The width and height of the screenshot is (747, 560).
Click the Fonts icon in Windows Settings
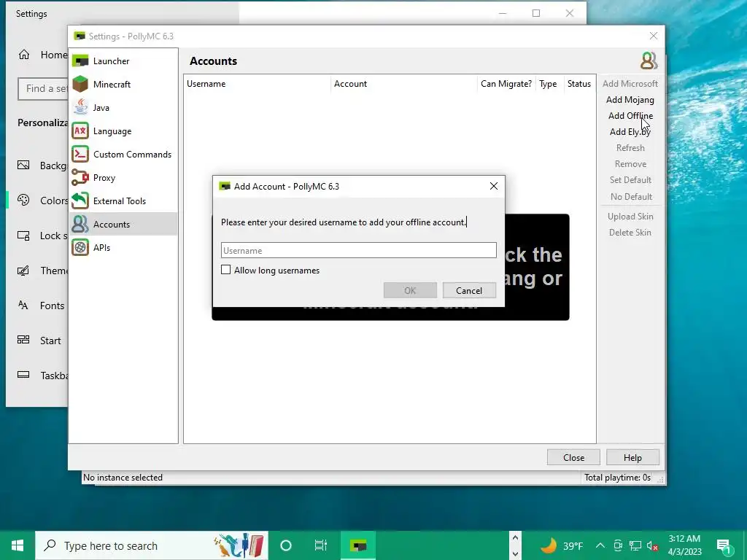23,306
